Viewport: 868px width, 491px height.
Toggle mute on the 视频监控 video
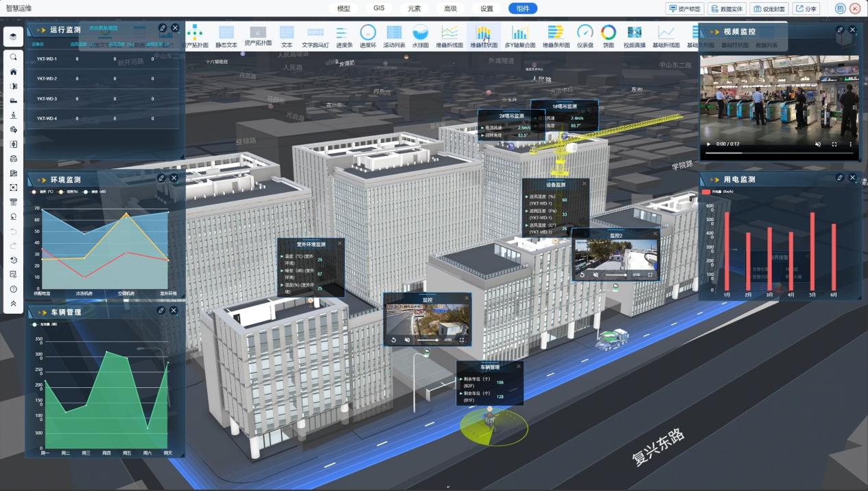tap(818, 144)
